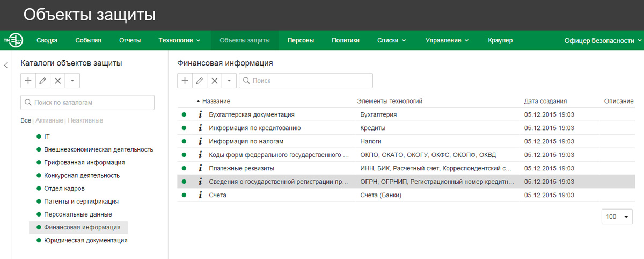Image resolution: width=644 pixels, height=259 pixels.
Task: Click the edit pencil icon under Финансовая информация
Action: 200,81
